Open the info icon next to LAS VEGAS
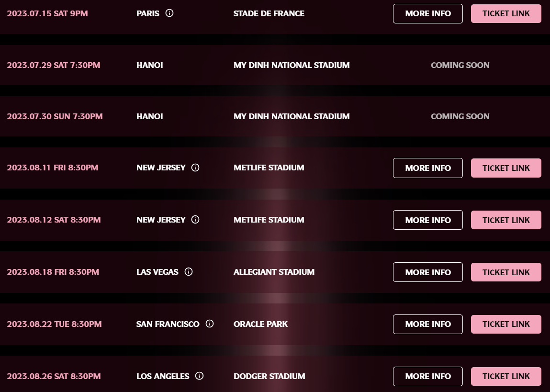The width and height of the screenshot is (550, 392). point(189,272)
